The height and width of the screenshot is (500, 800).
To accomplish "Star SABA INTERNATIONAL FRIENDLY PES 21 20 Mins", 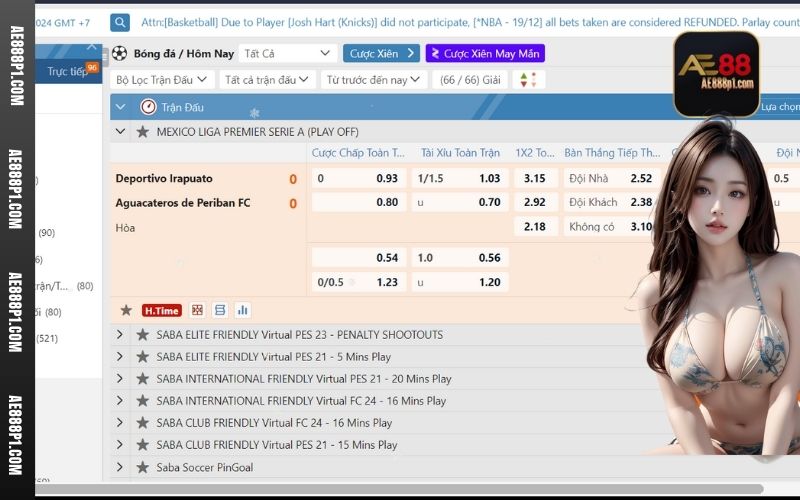I will [x=142, y=379].
